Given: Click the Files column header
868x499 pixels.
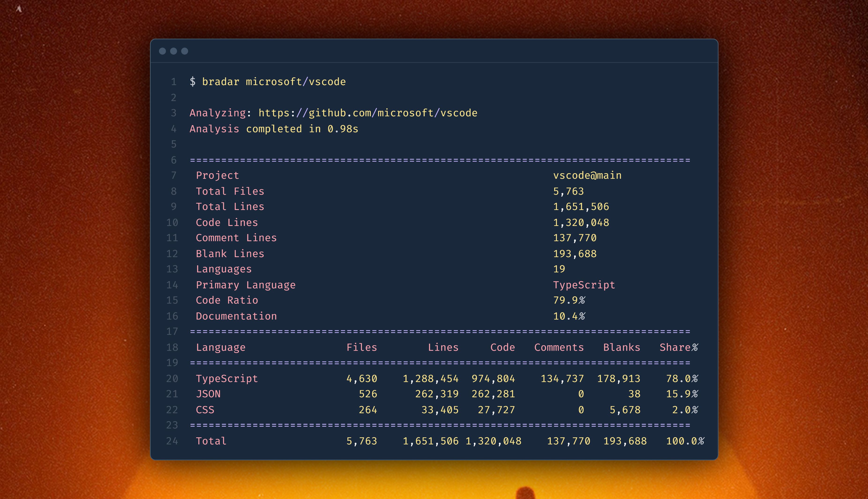Looking at the screenshot, I should coord(361,347).
